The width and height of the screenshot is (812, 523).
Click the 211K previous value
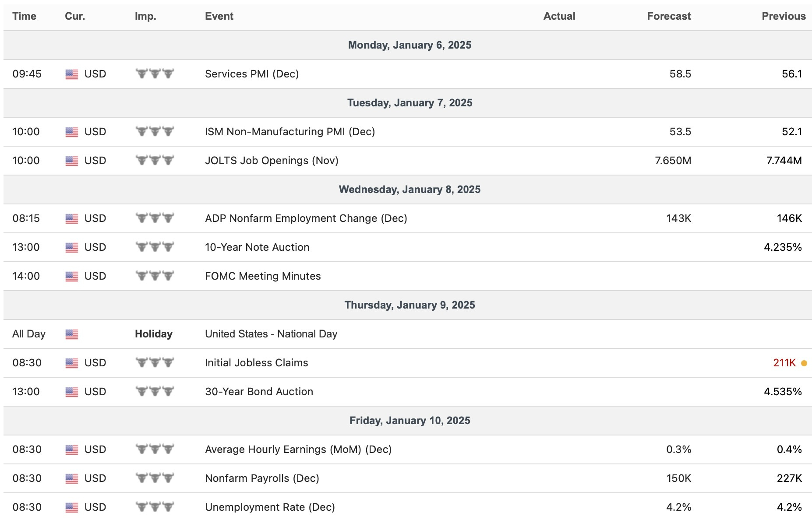(x=784, y=363)
